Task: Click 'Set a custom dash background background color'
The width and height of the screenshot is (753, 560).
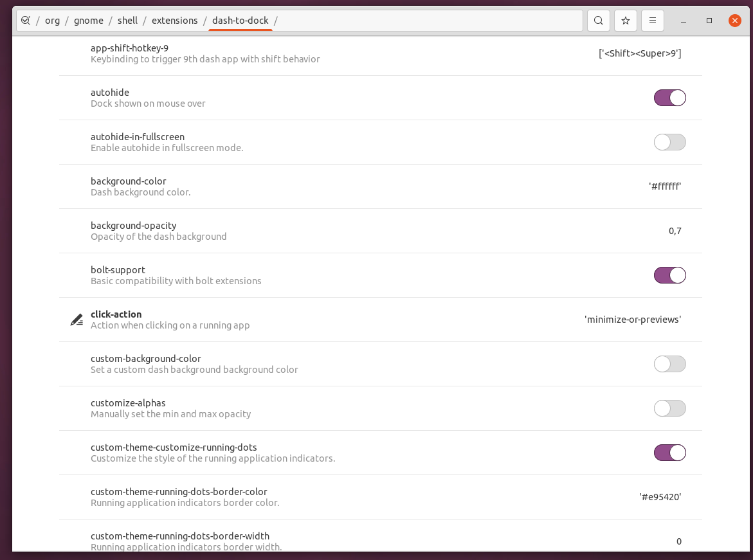Action: pyautogui.click(x=194, y=370)
